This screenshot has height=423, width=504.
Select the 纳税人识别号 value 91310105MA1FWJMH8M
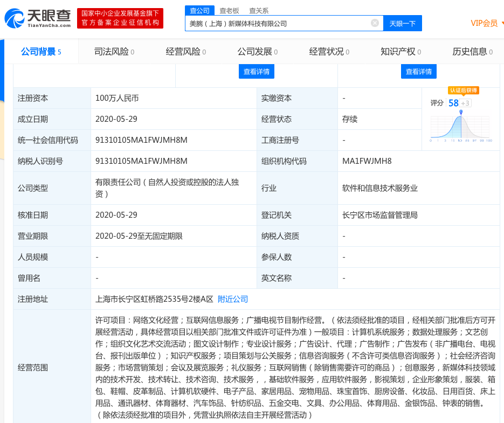point(141,161)
